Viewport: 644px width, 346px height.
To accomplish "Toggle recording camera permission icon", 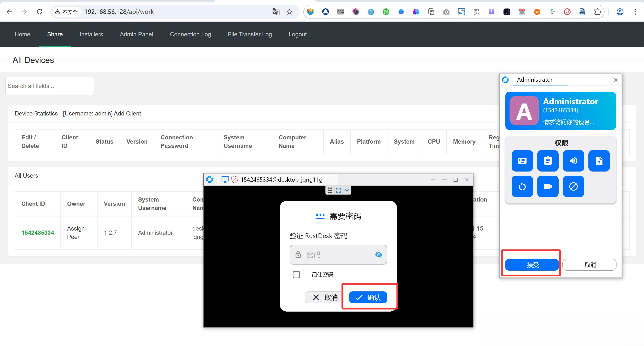I will [548, 186].
